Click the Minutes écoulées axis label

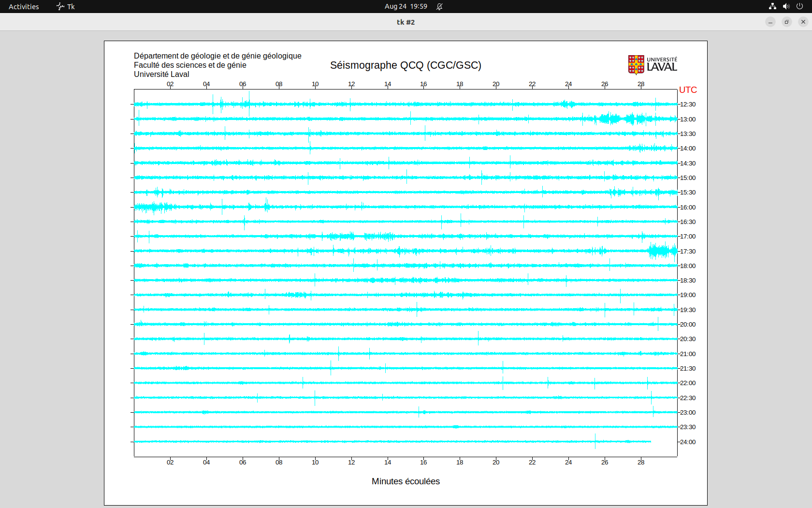click(x=406, y=481)
